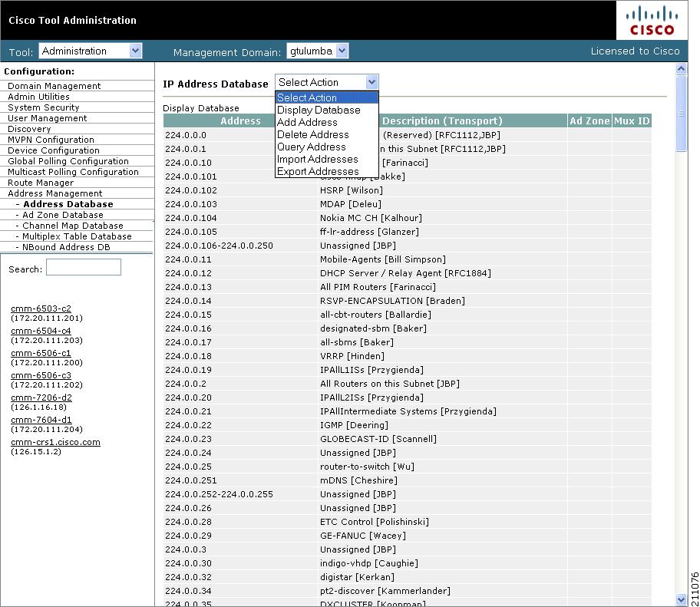Select Ad Zone Database sub-item

pyautogui.click(x=62, y=215)
